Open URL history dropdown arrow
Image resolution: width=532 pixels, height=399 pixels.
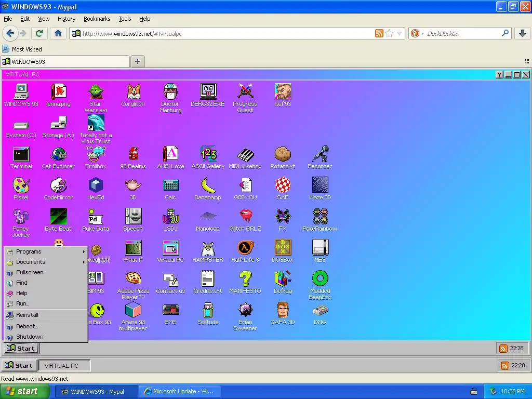point(400,34)
